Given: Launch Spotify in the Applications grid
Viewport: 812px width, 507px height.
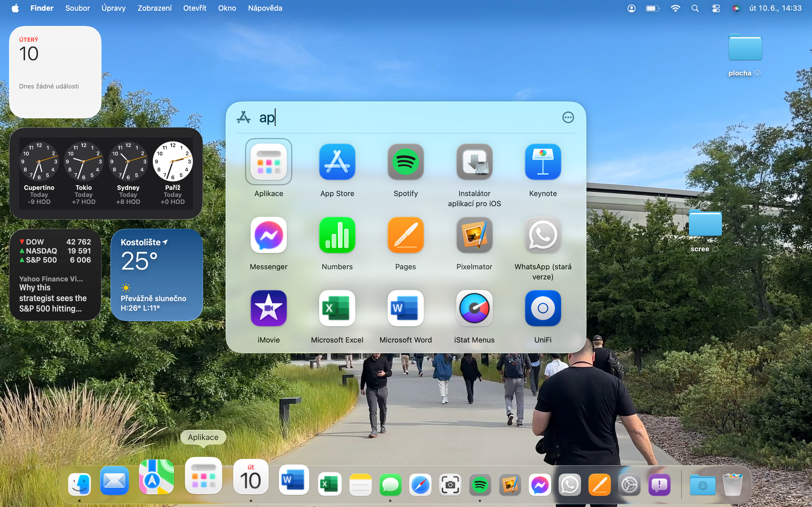Looking at the screenshot, I should [x=405, y=162].
